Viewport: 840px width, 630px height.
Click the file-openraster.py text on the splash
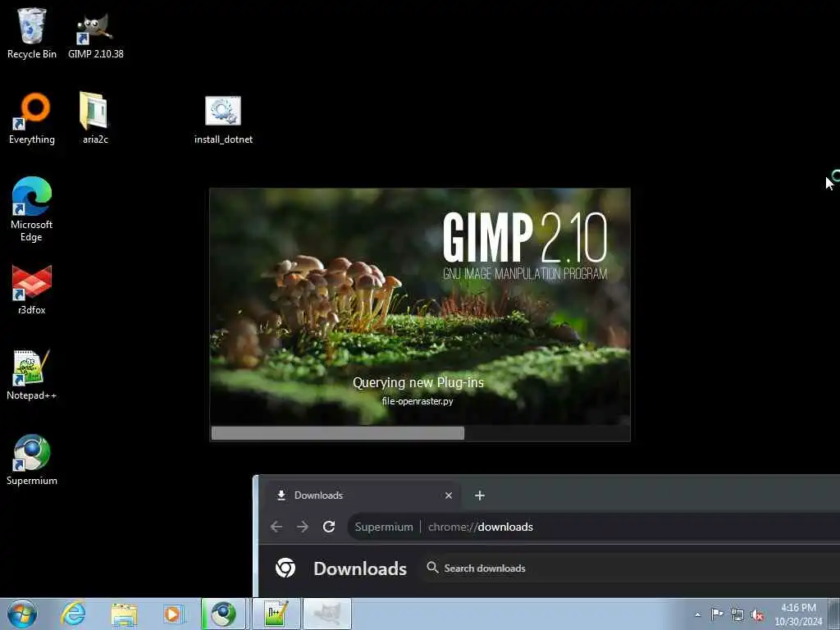pyautogui.click(x=418, y=400)
